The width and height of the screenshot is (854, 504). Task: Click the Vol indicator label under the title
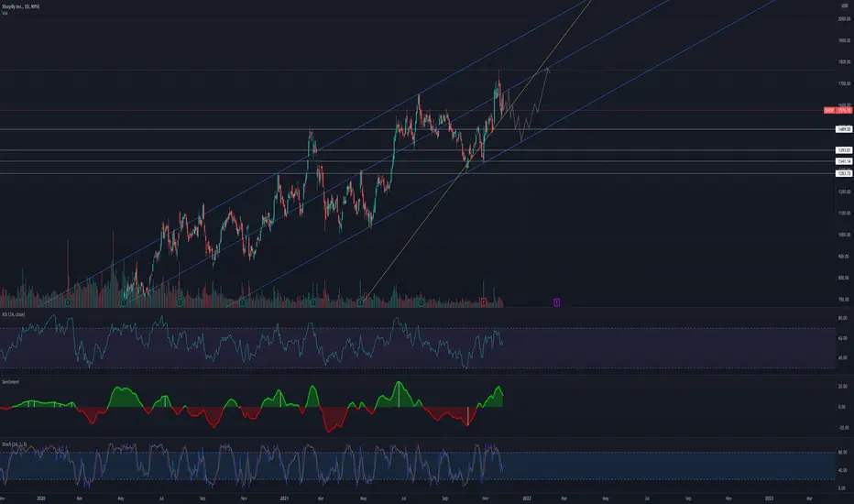pos(5,13)
